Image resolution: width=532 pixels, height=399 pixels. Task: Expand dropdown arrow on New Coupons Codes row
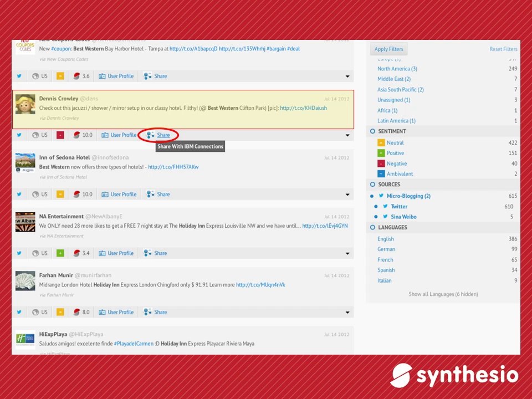click(x=347, y=76)
